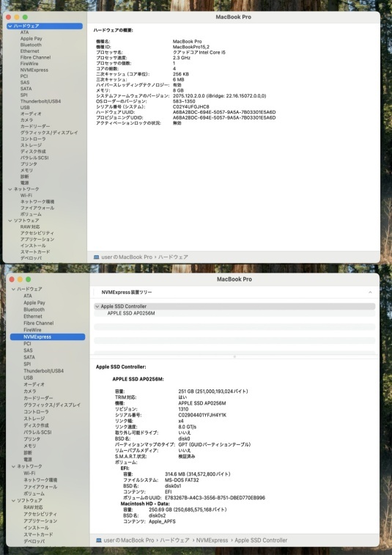Viewport: 392px width, 555px height.
Task: Select highlighted NVMExpress row in NVMExpress window sidebar
Action: click(x=48, y=337)
